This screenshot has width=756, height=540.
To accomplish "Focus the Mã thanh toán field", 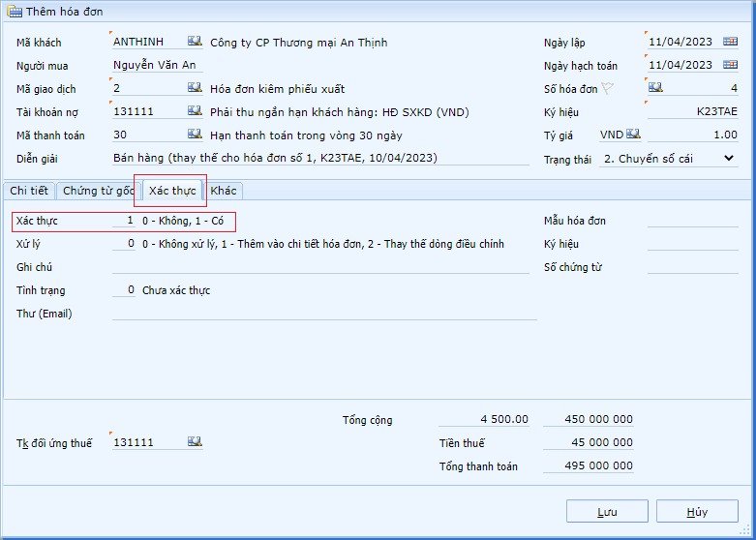I will click(x=149, y=135).
